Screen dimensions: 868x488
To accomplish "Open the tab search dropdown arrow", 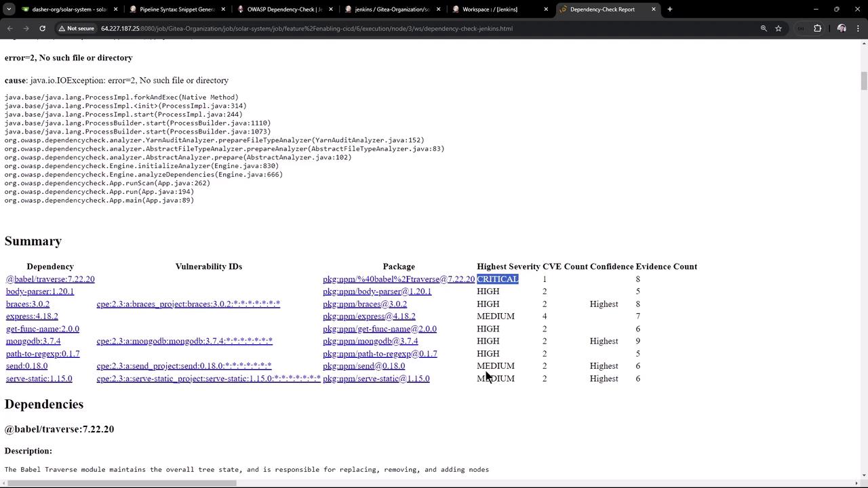I will click(x=9, y=9).
